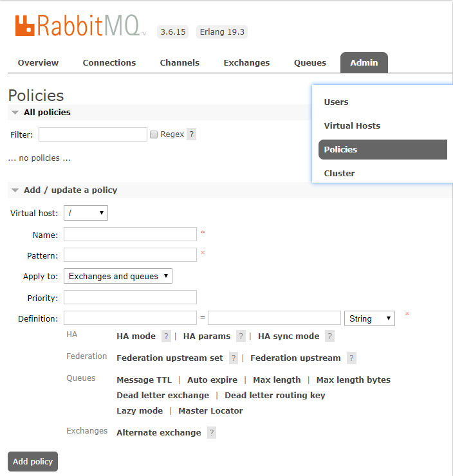Insert the Dead letter exchange key
This screenshot has height=476, width=453.
tap(163, 395)
